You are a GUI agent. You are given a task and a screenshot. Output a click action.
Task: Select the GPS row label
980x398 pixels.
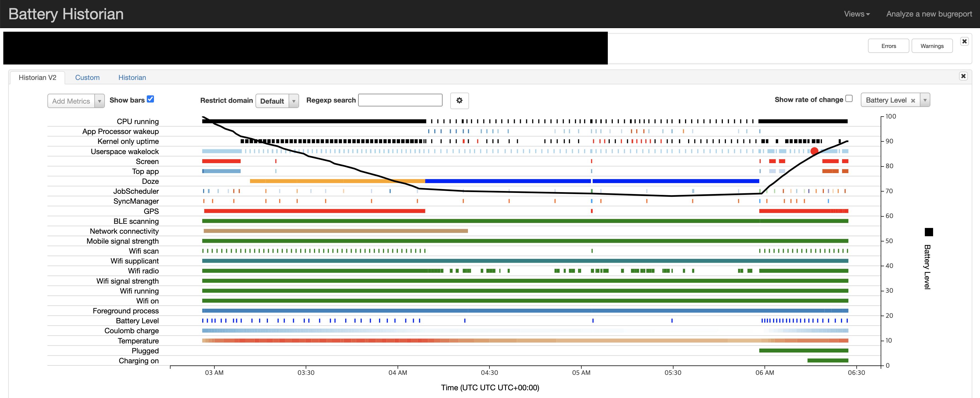pos(151,211)
